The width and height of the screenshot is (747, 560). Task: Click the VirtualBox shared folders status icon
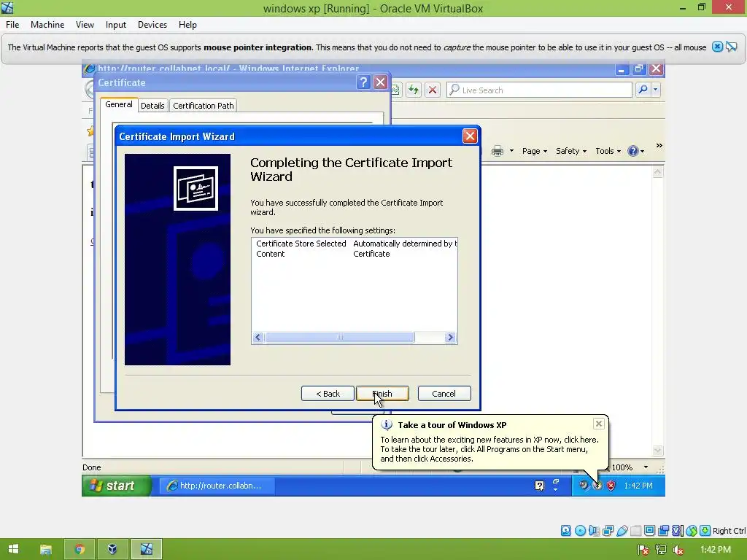[x=635, y=531]
